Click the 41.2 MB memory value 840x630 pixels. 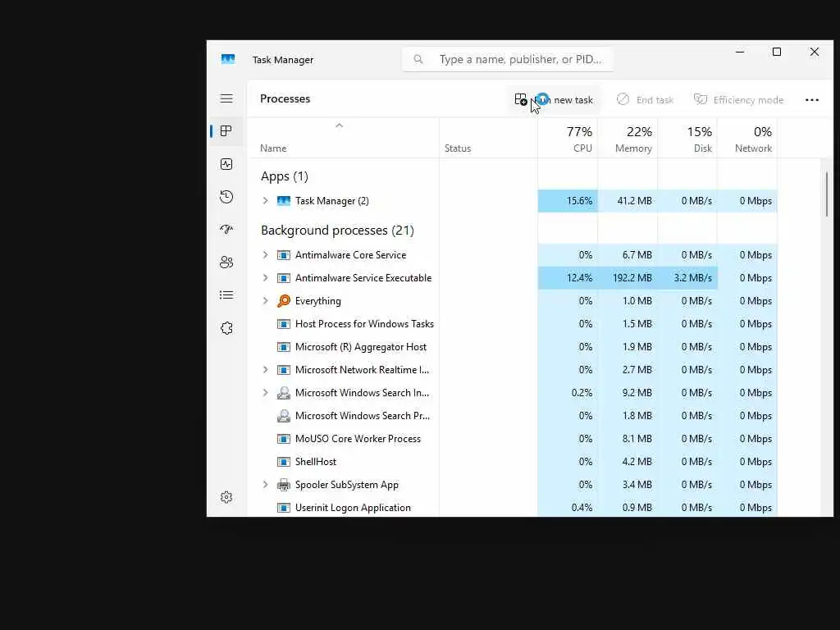[x=634, y=201]
